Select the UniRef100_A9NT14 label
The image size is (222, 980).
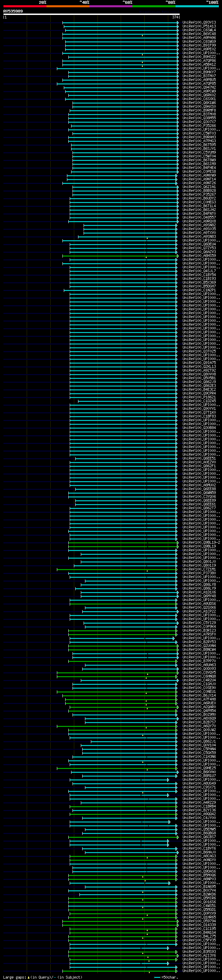(x=199, y=179)
